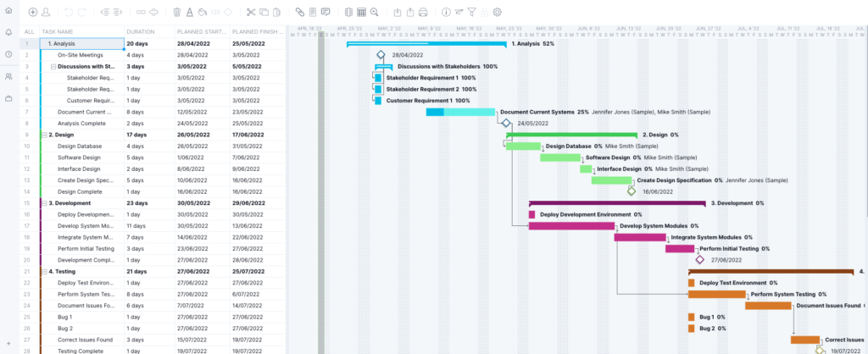868x354 pixels.
Task: Delete the task using the trash icon
Action: (x=177, y=13)
